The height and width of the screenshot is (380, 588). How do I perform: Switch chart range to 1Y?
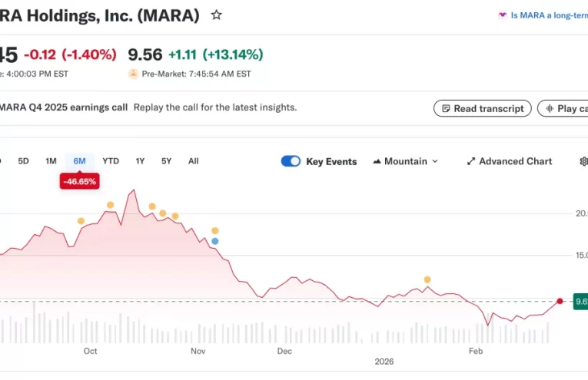click(140, 161)
